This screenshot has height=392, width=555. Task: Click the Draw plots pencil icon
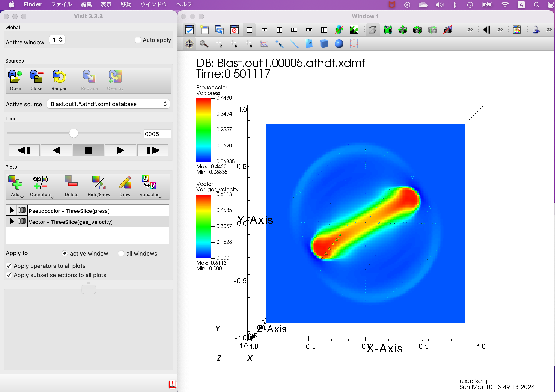click(125, 182)
